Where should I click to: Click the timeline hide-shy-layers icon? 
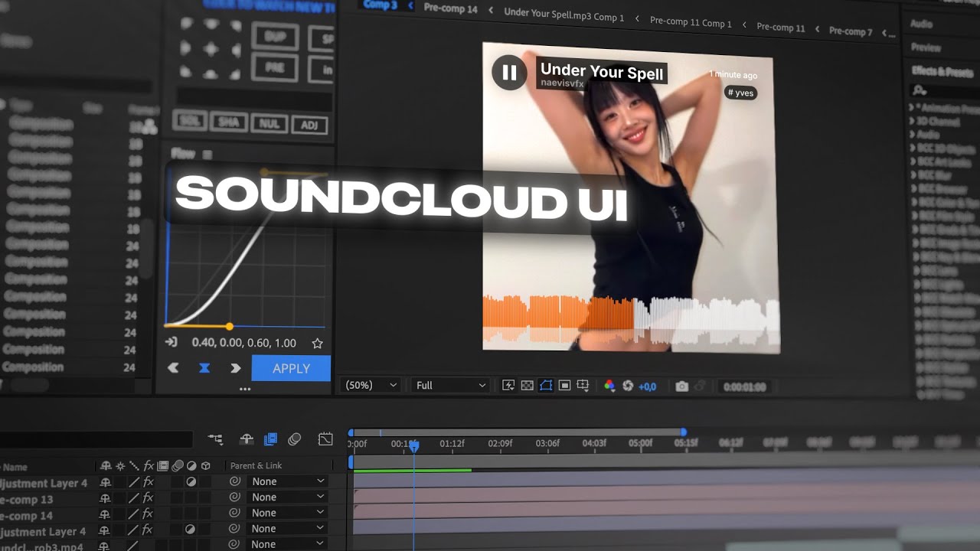[247, 439]
